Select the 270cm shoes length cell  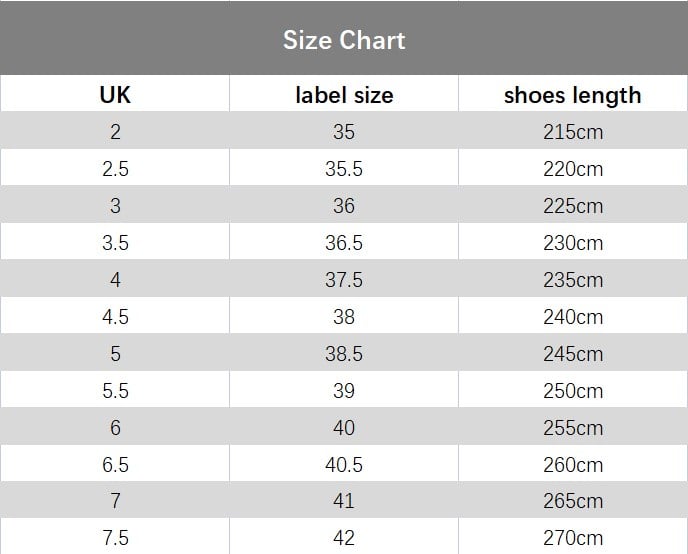click(573, 538)
